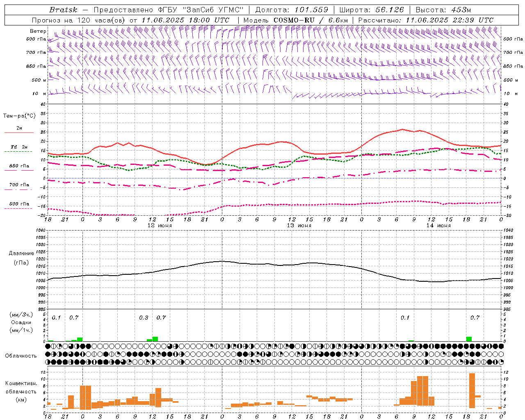Click the 500 м wind level label on left axis

click(39, 80)
